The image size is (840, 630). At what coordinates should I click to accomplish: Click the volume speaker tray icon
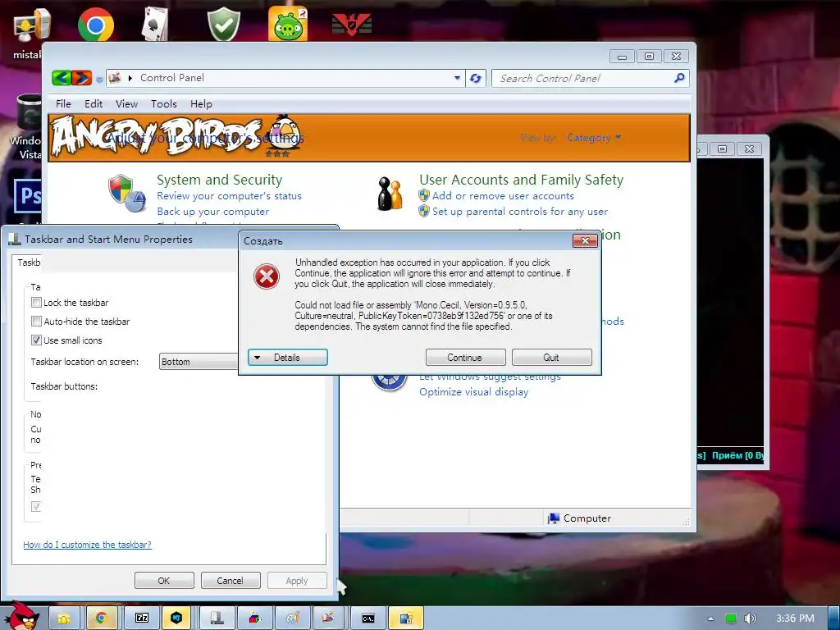pos(750,619)
